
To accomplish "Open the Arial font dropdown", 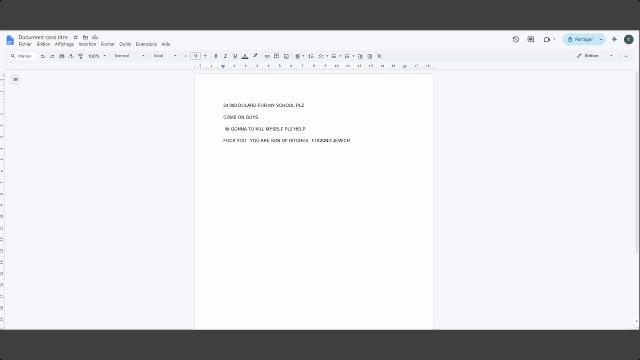I will [165, 56].
